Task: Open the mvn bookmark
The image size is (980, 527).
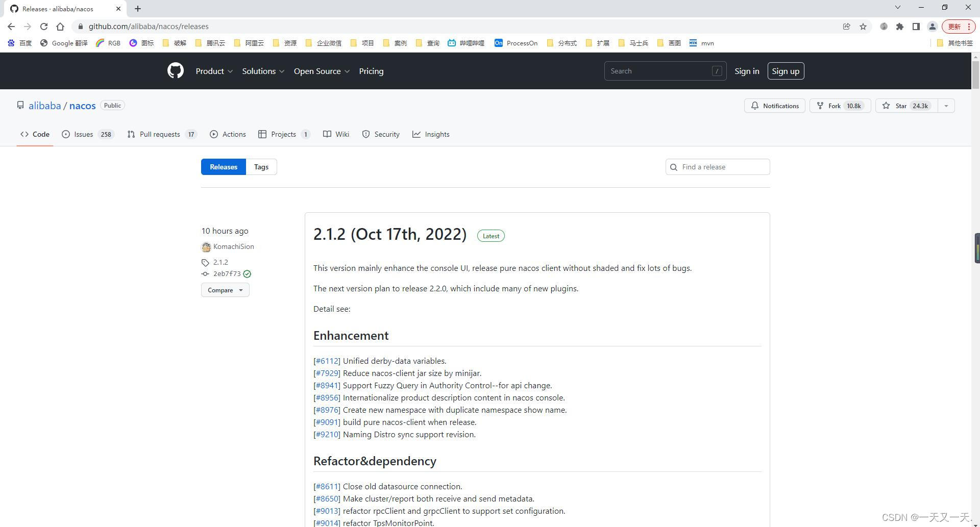Action: [701, 43]
